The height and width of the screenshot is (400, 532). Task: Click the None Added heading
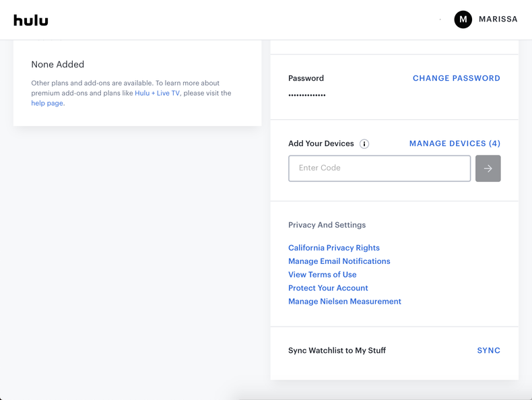58,65
